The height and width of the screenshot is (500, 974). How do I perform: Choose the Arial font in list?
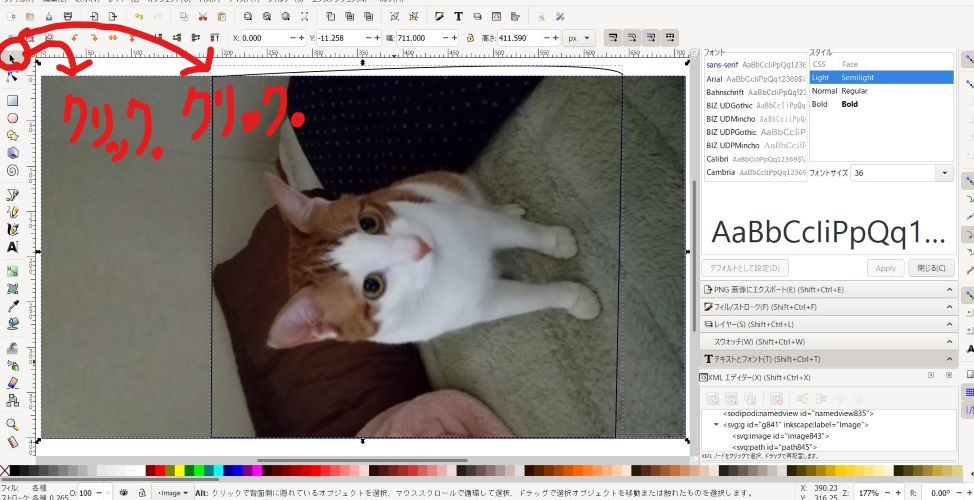(x=755, y=79)
